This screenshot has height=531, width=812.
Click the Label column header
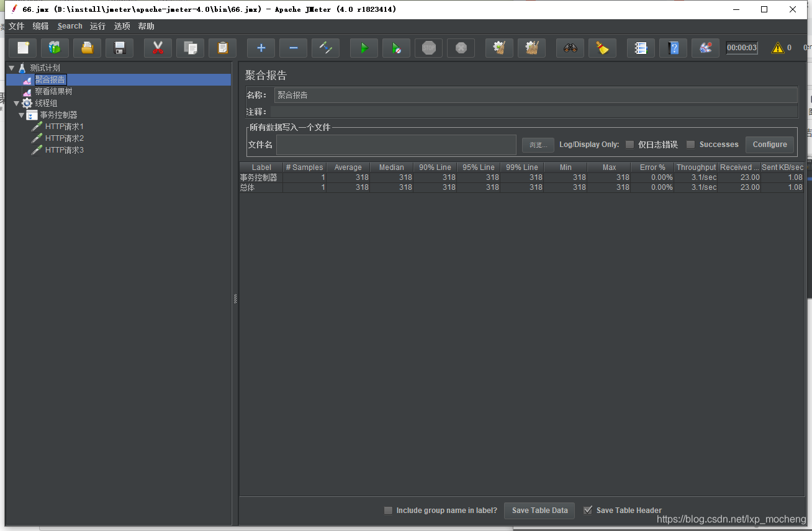point(261,167)
